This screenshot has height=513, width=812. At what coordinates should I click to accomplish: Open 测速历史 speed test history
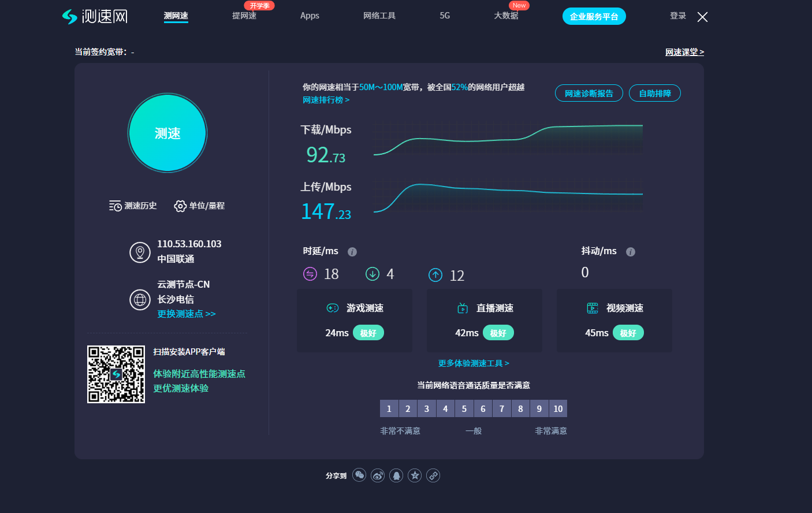pos(133,206)
